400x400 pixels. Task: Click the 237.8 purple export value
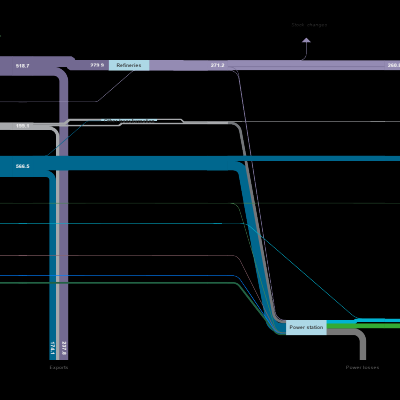tap(64, 348)
